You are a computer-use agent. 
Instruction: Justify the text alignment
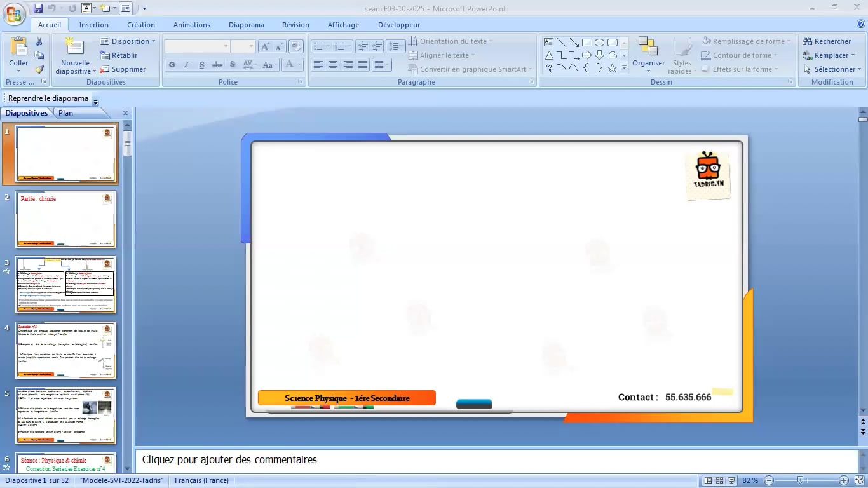tap(362, 65)
